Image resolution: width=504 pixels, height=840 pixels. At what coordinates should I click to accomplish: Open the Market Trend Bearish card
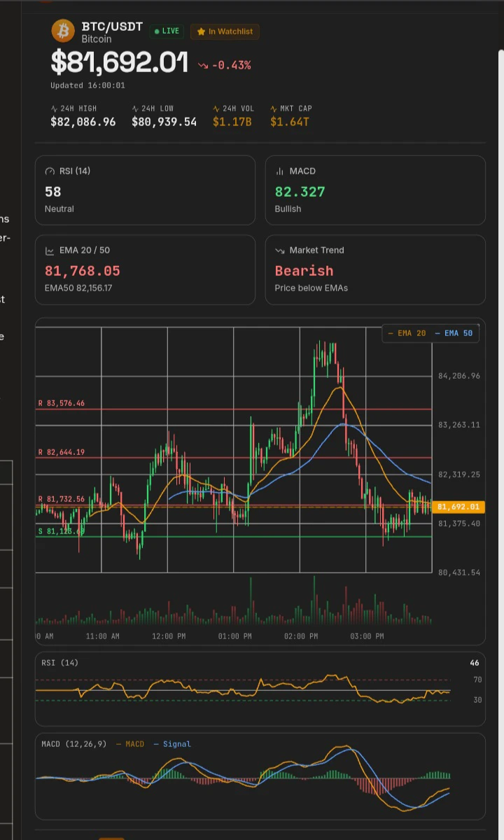coord(375,270)
